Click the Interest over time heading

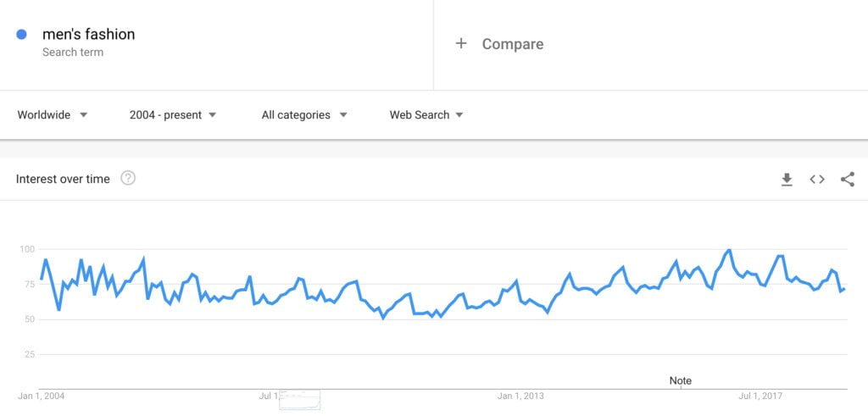click(63, 179)
